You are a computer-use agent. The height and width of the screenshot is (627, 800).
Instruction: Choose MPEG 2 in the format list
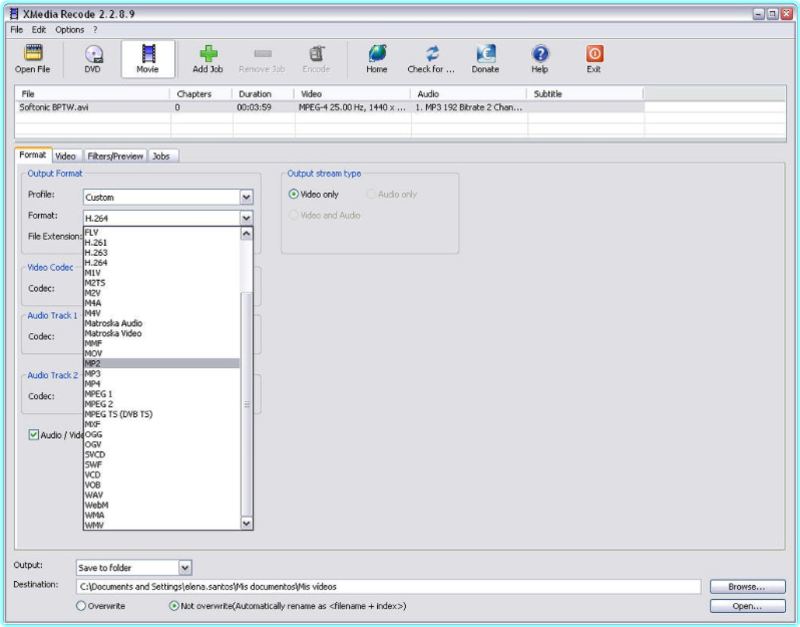[x=161, y=404]
